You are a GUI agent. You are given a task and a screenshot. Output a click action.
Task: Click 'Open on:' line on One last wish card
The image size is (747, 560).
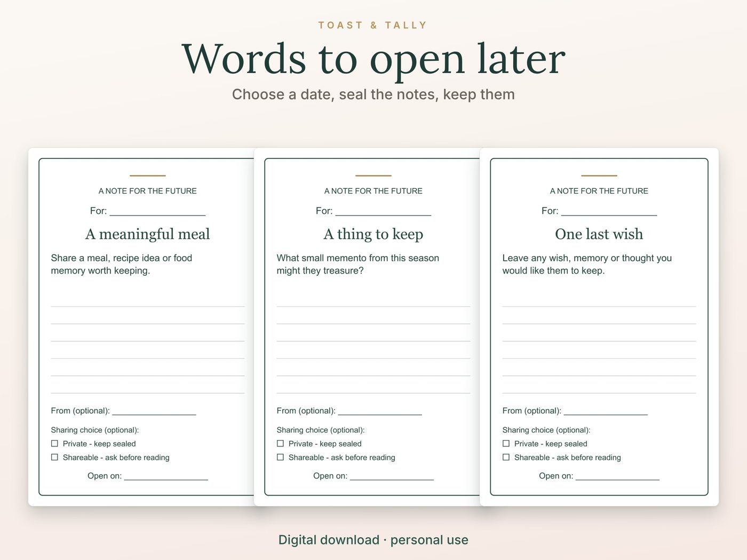[617, 477]
